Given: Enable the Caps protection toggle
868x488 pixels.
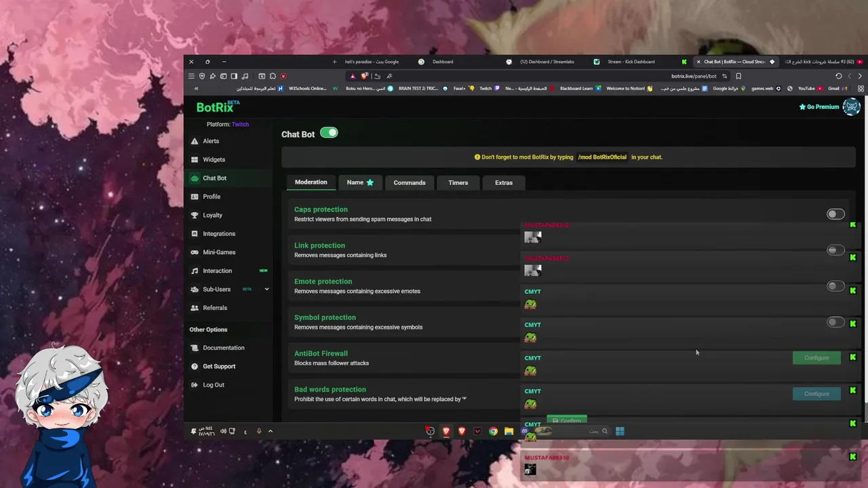Looking at the screenshot, I should 835,214.
